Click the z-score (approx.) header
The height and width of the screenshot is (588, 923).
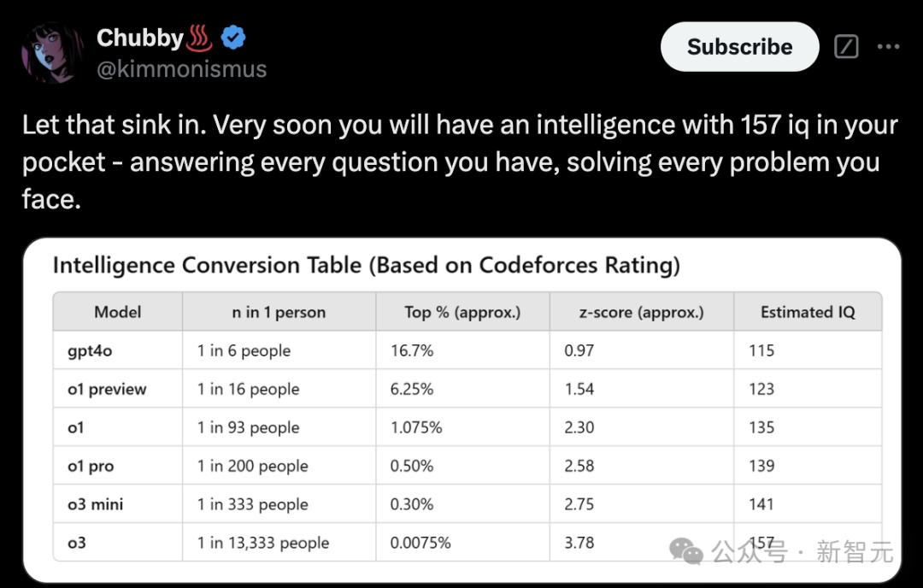click(x=641, y=312)
